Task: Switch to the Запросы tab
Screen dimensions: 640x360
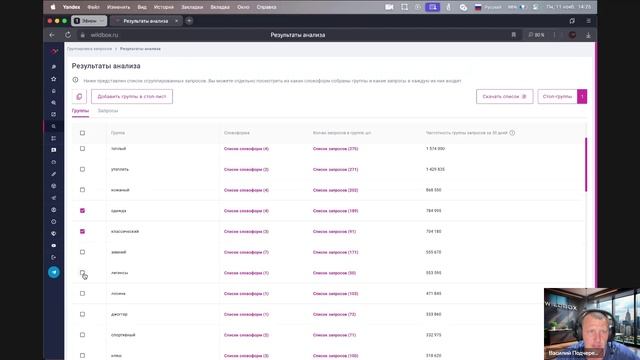Action: [108, 111]
